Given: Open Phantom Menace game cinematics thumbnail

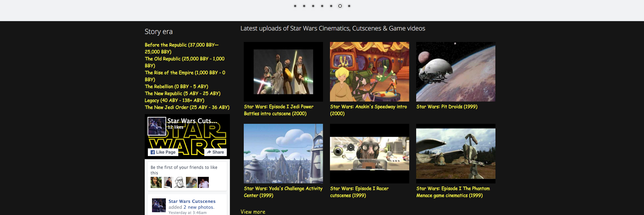Looking at the screenshot, I should point(456,154).
